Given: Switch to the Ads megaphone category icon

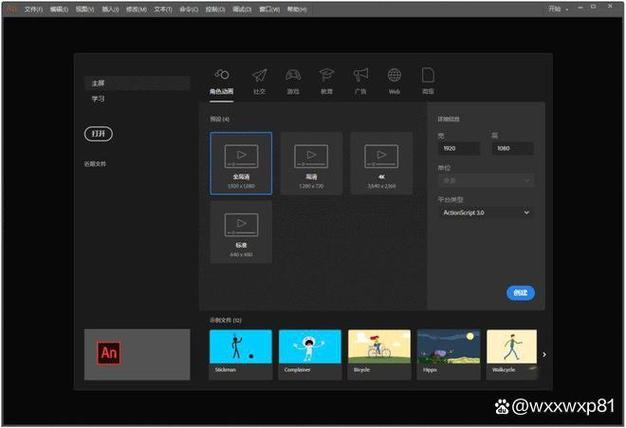Looking at the screenshot, I should [361, 75].
